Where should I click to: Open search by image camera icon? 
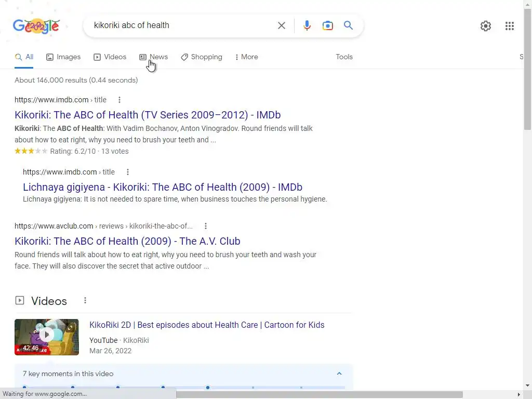tap(327, 25)
